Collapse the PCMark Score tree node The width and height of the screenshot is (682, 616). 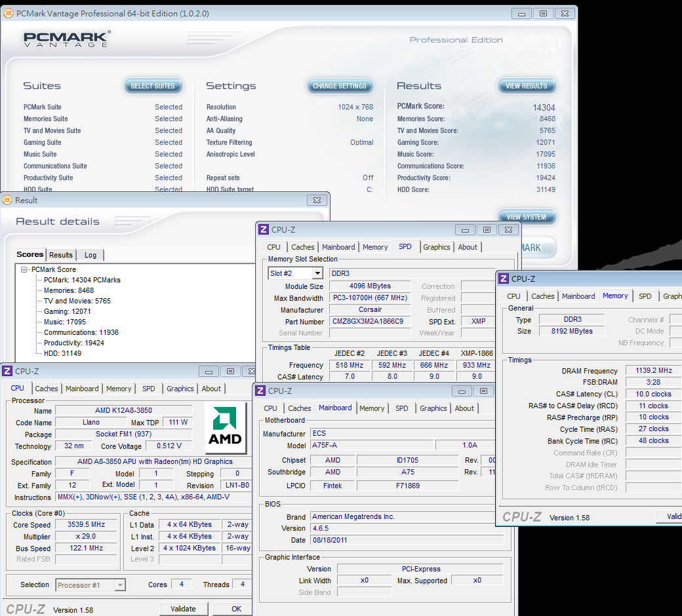[24, 269]
